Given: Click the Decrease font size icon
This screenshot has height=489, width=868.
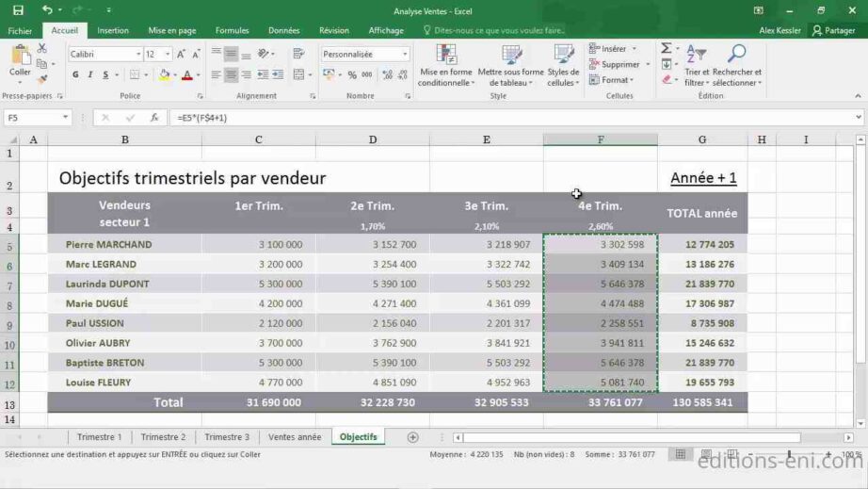Looking at the screenshot, I should point(196,54).
